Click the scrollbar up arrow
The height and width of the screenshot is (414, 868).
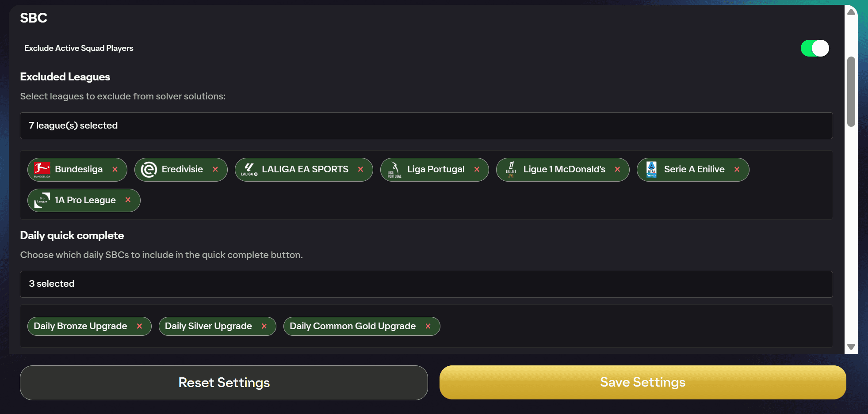click(x=851, y=12)
